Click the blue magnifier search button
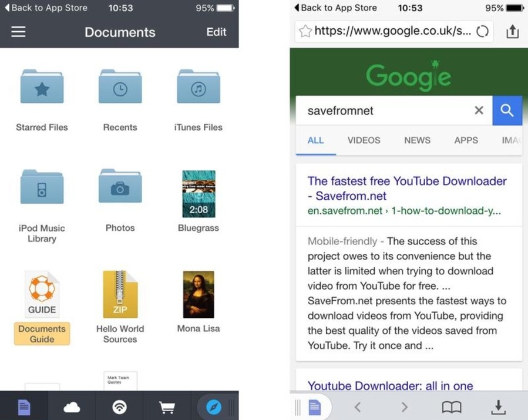528x420 pixels. coord(507,110)
